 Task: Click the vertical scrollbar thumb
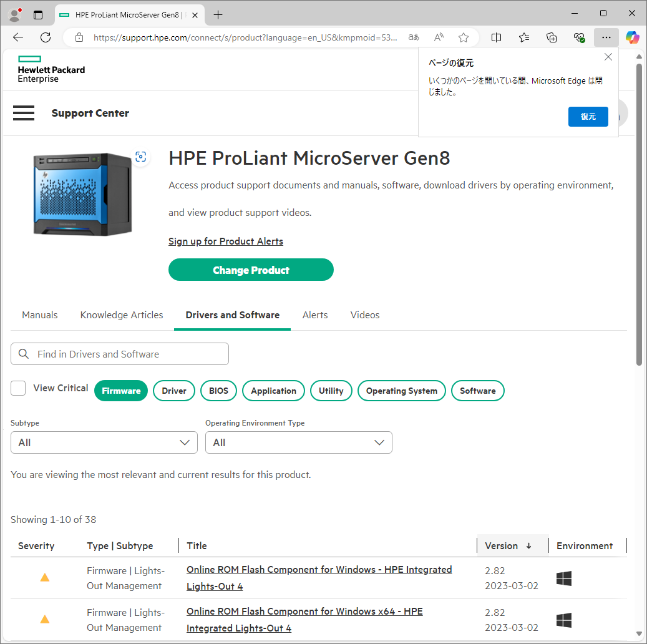click(639, 215)
